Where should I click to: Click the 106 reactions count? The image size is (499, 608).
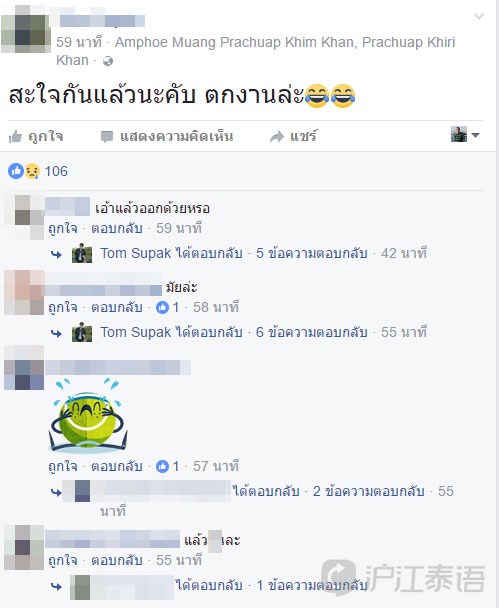point(56,171)
